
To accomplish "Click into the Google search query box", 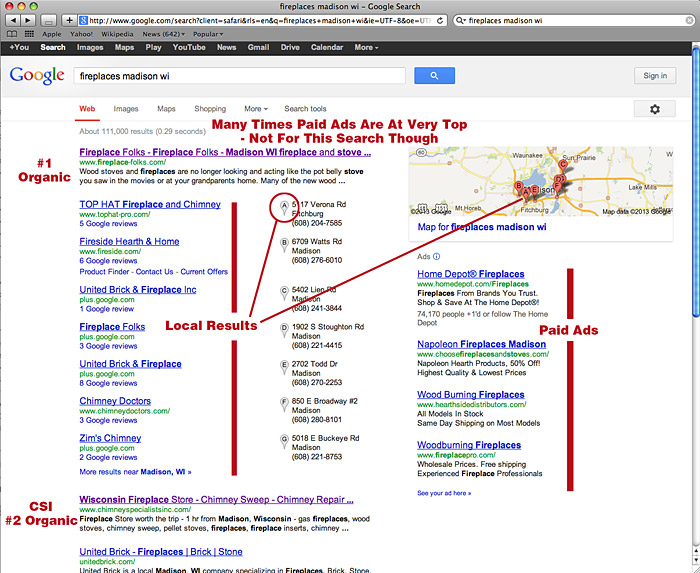I will pos(240,76).
